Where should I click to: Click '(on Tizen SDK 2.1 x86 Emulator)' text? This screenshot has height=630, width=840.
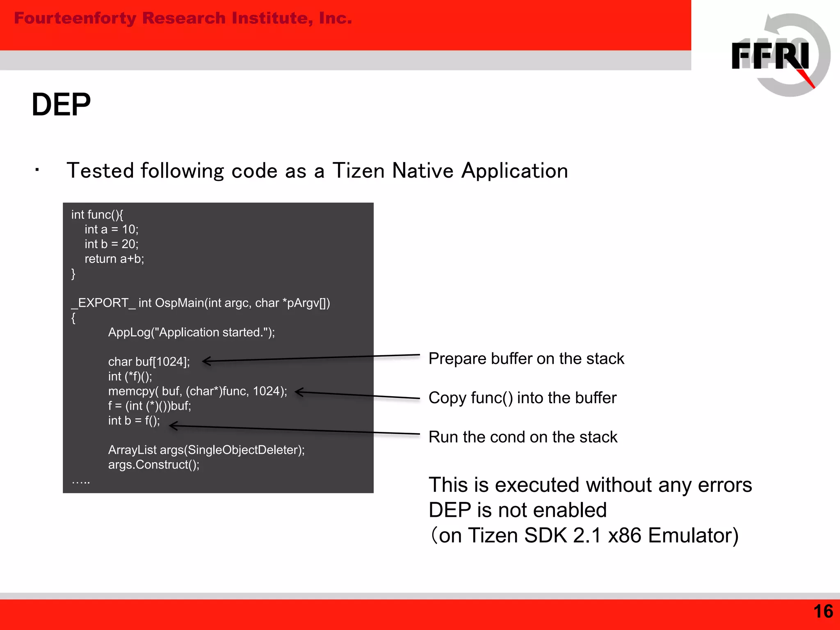(x=584, y=536)
